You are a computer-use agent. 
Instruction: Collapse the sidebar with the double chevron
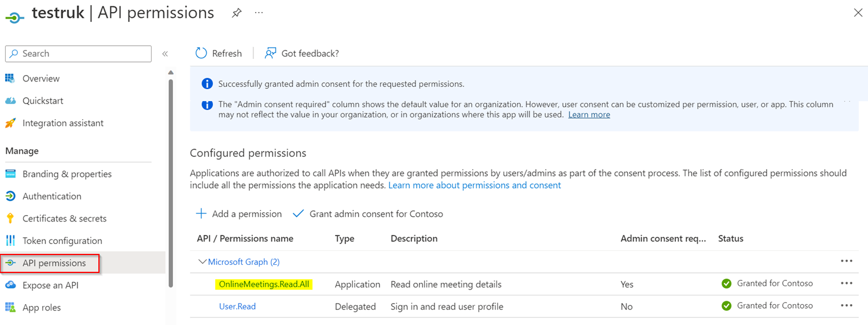(x=165, y=54)
